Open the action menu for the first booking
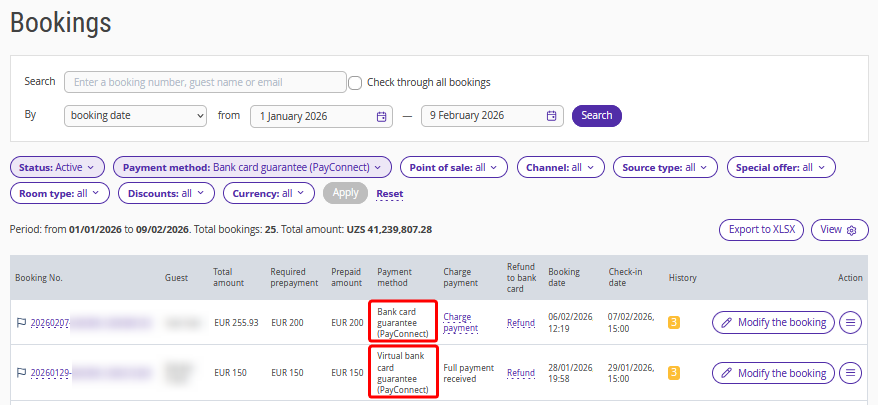The width and height of the screenshot is (878, 405). point(850,322)
